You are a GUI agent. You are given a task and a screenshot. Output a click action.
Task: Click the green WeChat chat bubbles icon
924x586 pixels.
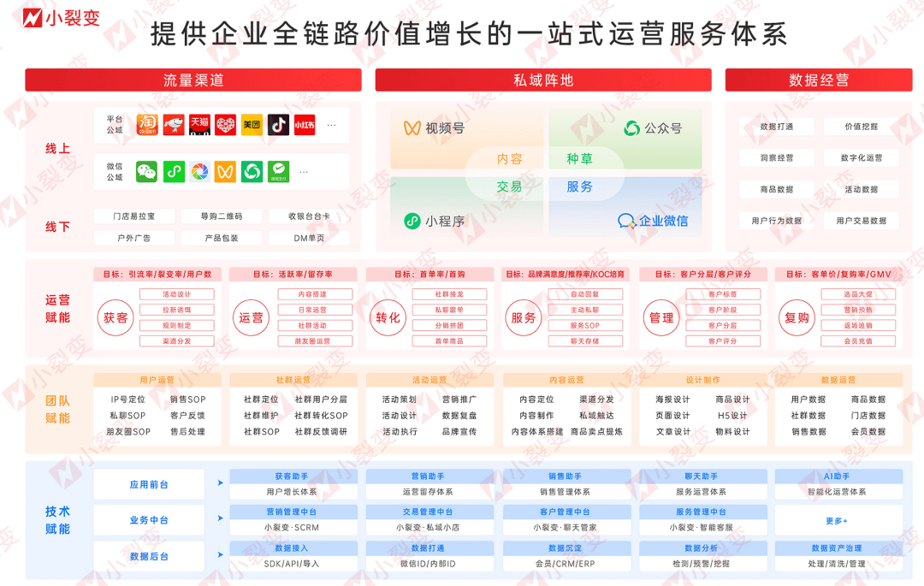tap(147, 172)
